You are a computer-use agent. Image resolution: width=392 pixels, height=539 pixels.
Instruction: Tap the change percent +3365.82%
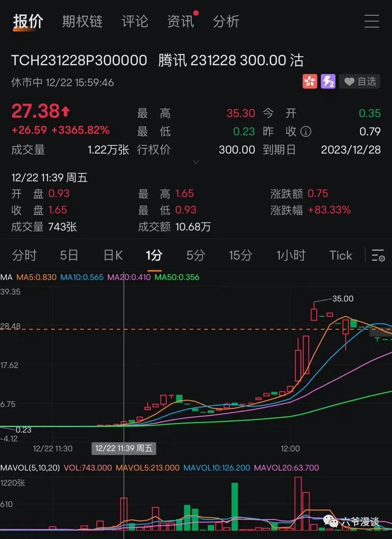click(80, 130)
